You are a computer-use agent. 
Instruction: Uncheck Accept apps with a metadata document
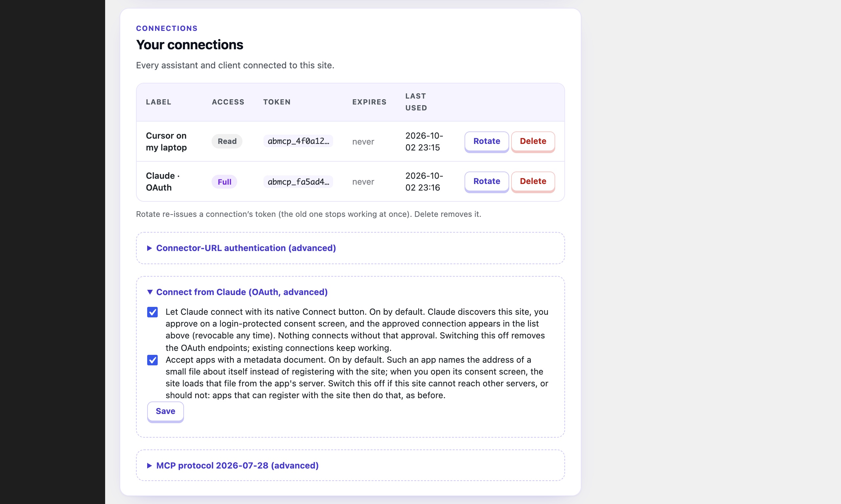[152, 360]
